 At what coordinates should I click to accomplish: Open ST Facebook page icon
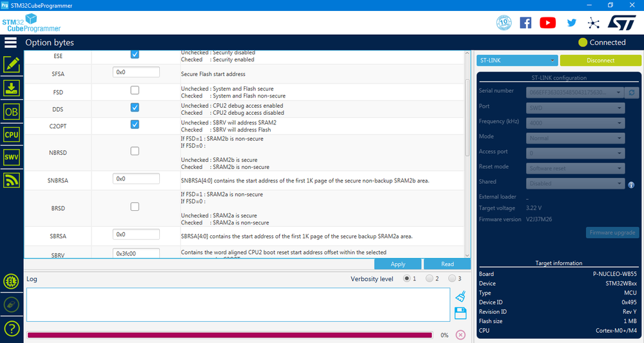pos(526,23)
